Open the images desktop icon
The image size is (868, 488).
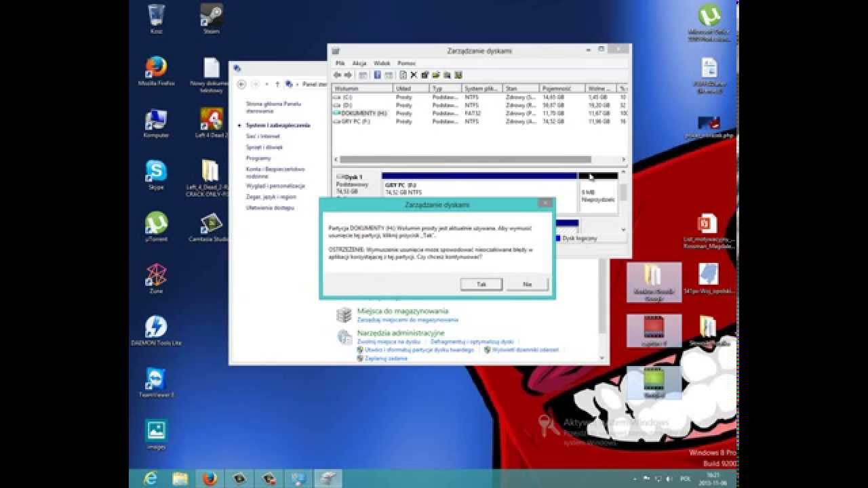[x=156, y=434]
